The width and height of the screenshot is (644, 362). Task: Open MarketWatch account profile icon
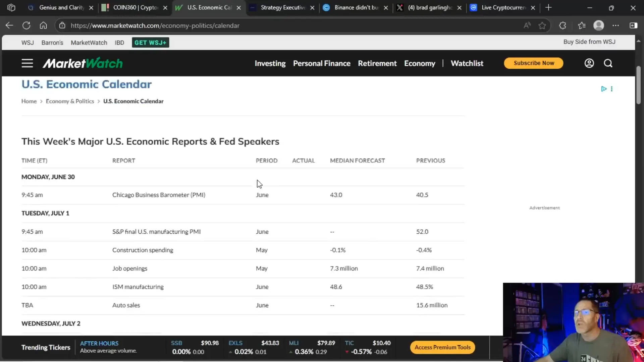coord(589,63)
